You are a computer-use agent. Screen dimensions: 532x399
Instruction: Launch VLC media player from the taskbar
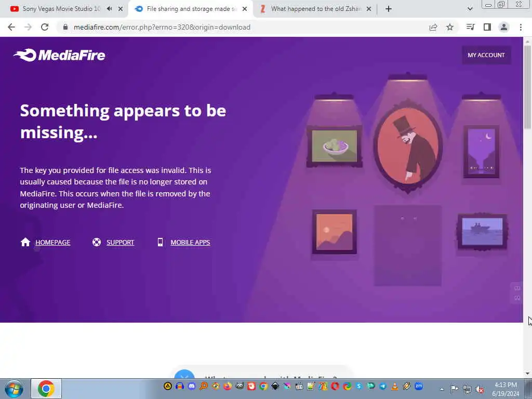[395, 386]
